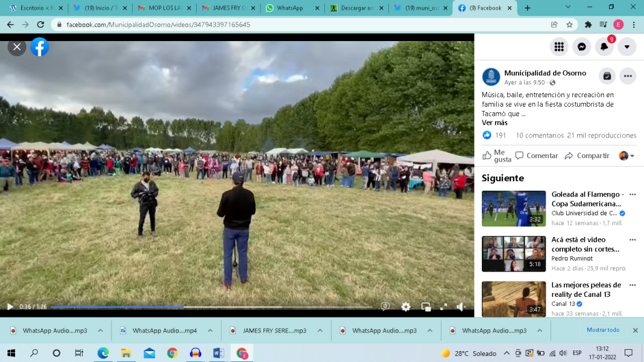This screenshot has height=362, width=644.
Task: Enter fullscreen video mode
Action: click(x=444, y=306)
